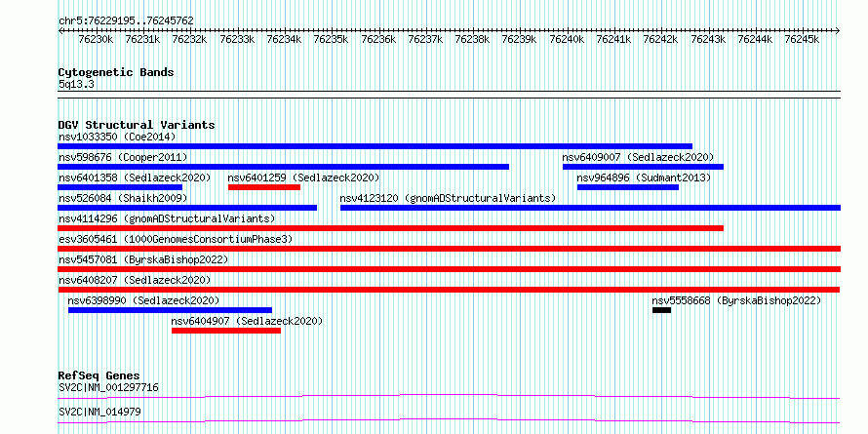Click the Cytogenetic Bands track title

click(116, 72)
